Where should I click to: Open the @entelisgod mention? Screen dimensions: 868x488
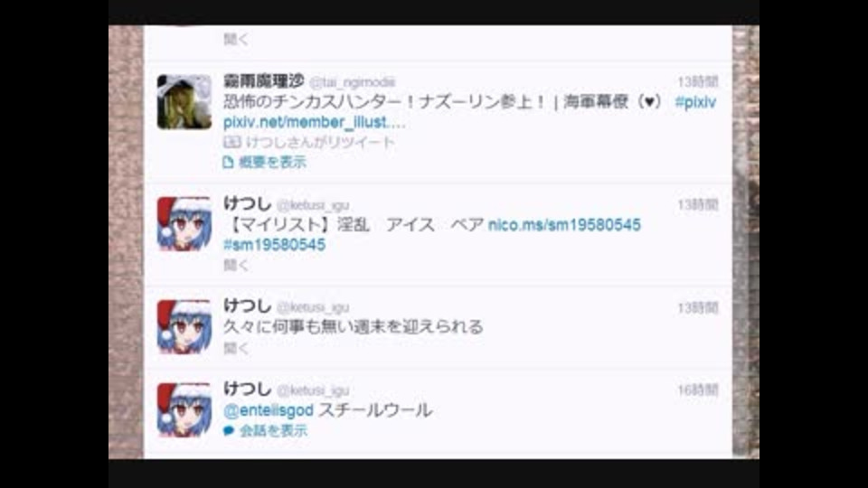point(268,410)
